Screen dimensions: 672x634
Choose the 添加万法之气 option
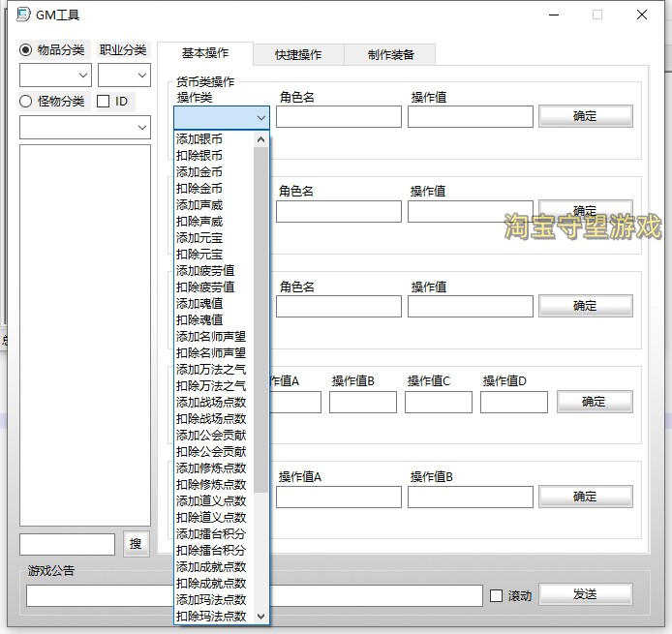point(214,369)
